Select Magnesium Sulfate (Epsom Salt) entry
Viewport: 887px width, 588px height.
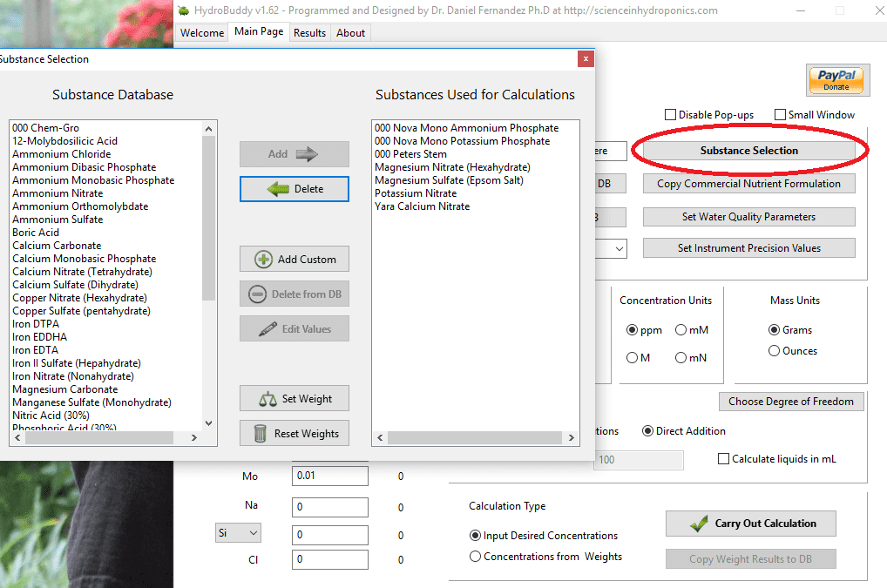coord(449,180)
